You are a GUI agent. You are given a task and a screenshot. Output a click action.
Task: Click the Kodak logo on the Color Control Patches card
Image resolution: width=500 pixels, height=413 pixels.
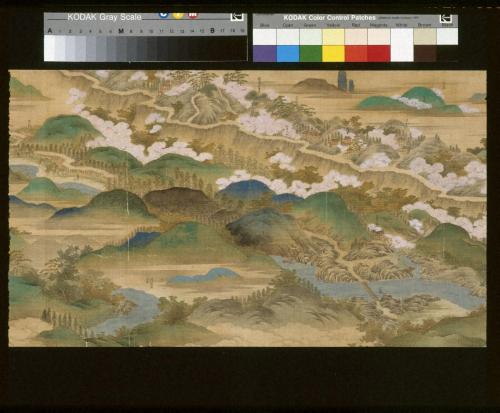pyautogui.click(x=446, y=19)
